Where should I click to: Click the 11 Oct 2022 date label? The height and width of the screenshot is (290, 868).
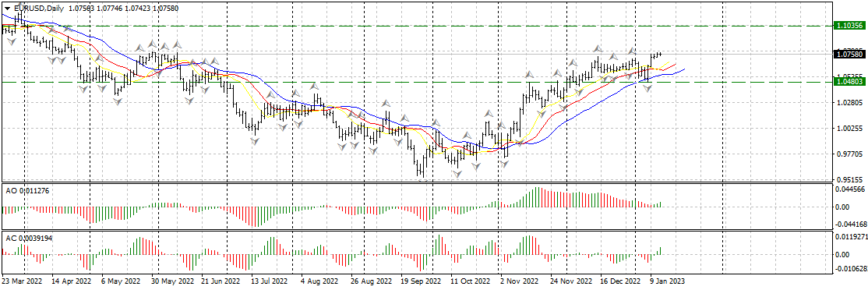coord(471,281)
